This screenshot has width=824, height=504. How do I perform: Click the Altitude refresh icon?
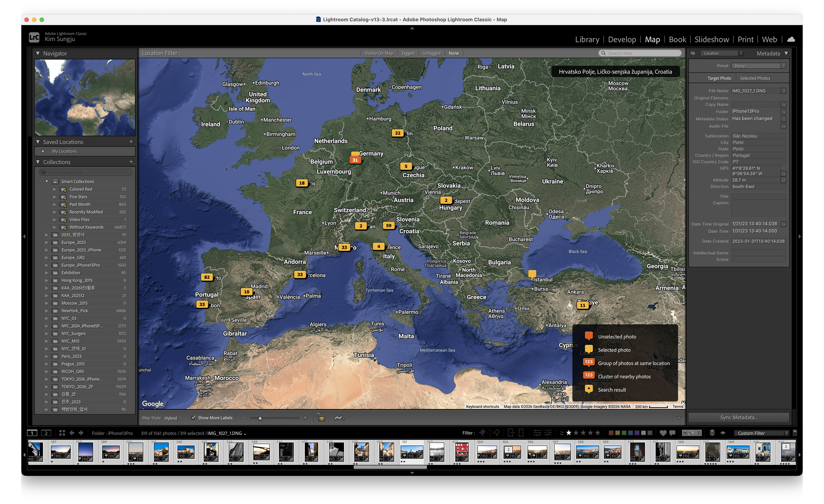783,180
